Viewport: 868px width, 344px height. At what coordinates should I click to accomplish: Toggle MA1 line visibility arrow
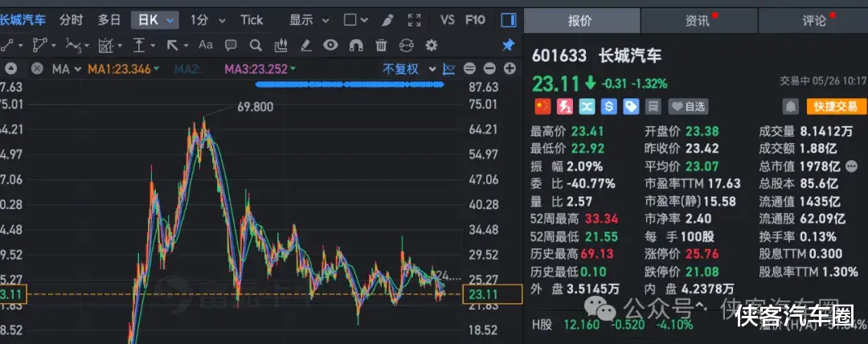pyautogui.click(x=157, y=68)
